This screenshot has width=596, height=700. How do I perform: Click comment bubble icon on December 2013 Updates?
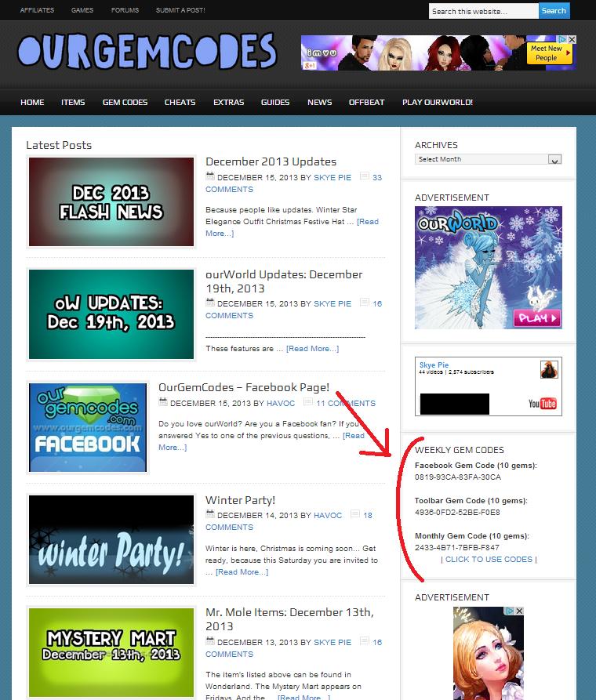click(364, 177)
